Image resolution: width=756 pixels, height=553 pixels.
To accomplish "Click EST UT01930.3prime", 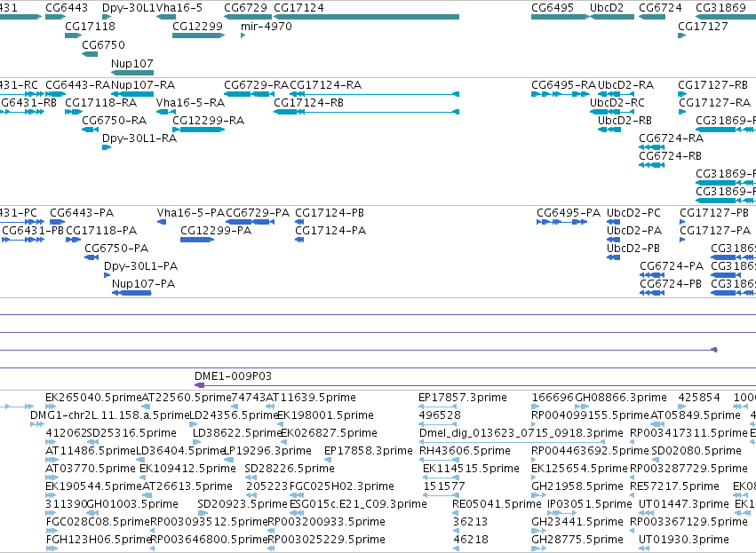I will click(684, 540).
